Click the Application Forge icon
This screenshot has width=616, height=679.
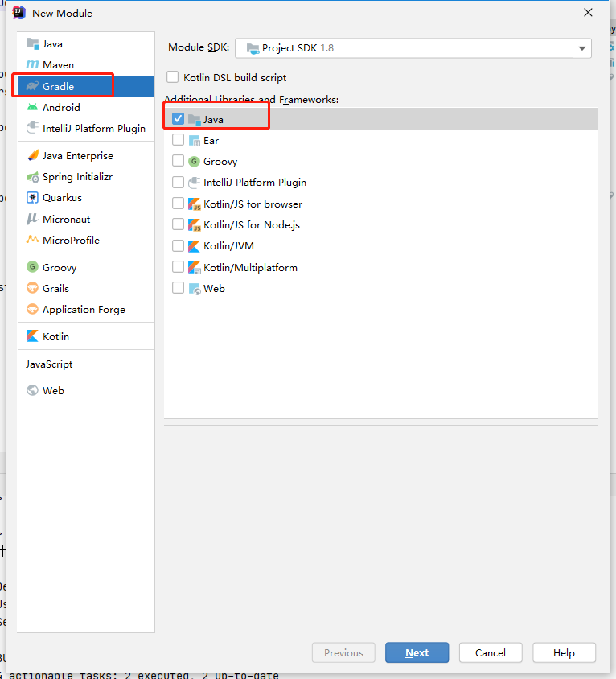click(x=32, y=309)
